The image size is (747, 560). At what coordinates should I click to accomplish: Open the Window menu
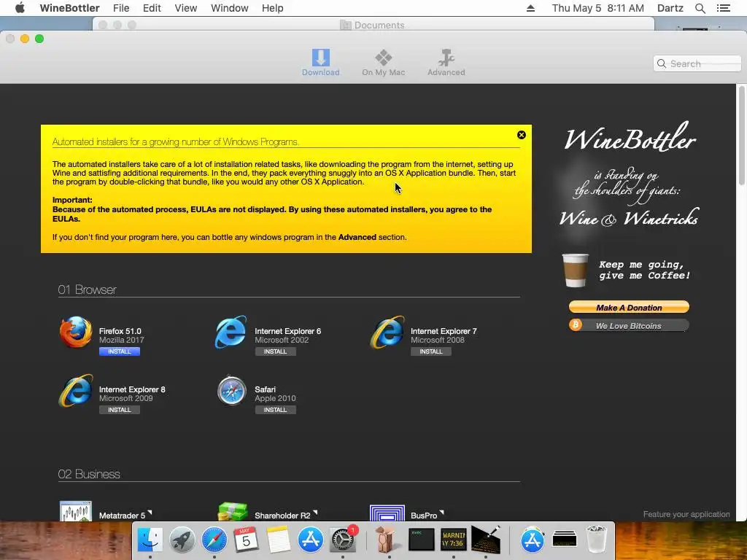tap(230, 8)
